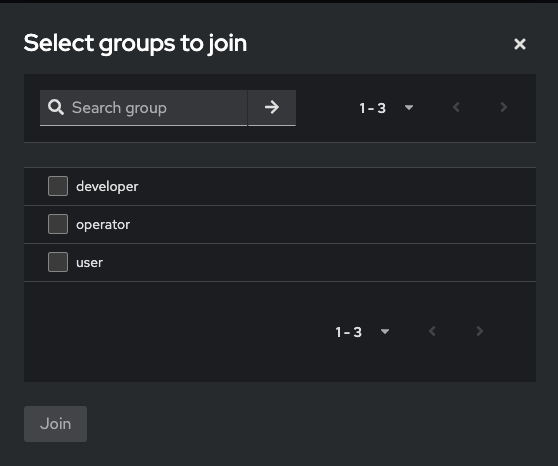The image size is (558, 466).
Task: Focus the Search group input field
Action: coord(143,108)
